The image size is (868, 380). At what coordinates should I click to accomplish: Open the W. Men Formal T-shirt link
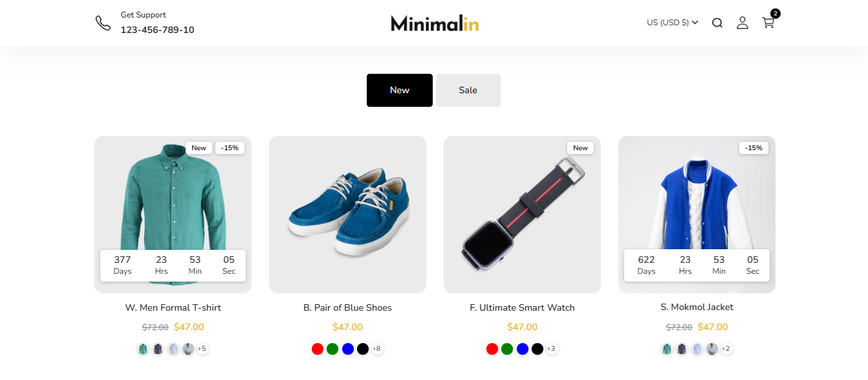tap(173, 307)
